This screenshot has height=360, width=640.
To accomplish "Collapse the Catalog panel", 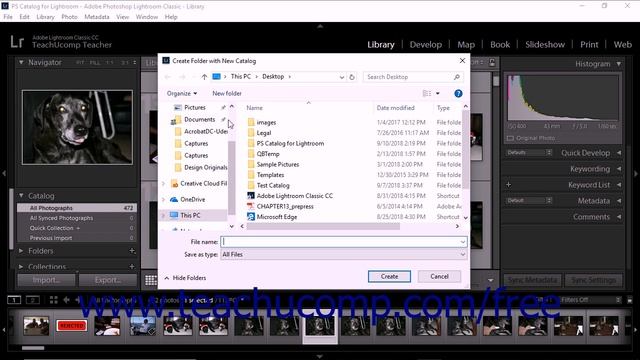I will 21,196.
